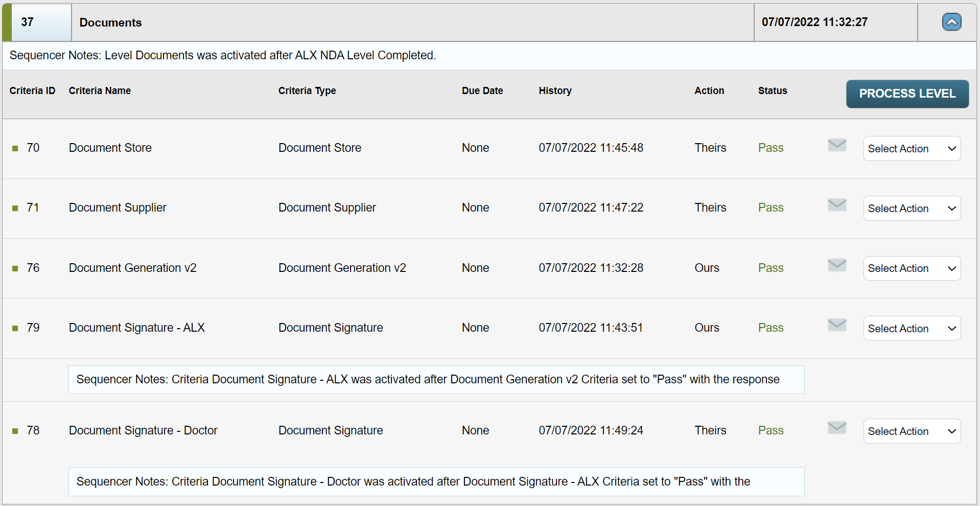
Task: Open envelope icon for Document Store row
Action: 837,145
